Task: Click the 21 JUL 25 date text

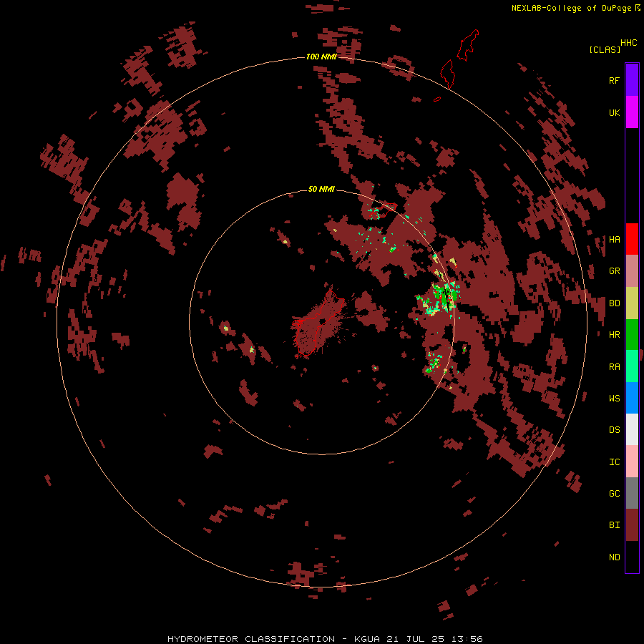Action: pyautogui.click(x=416, y=639)
